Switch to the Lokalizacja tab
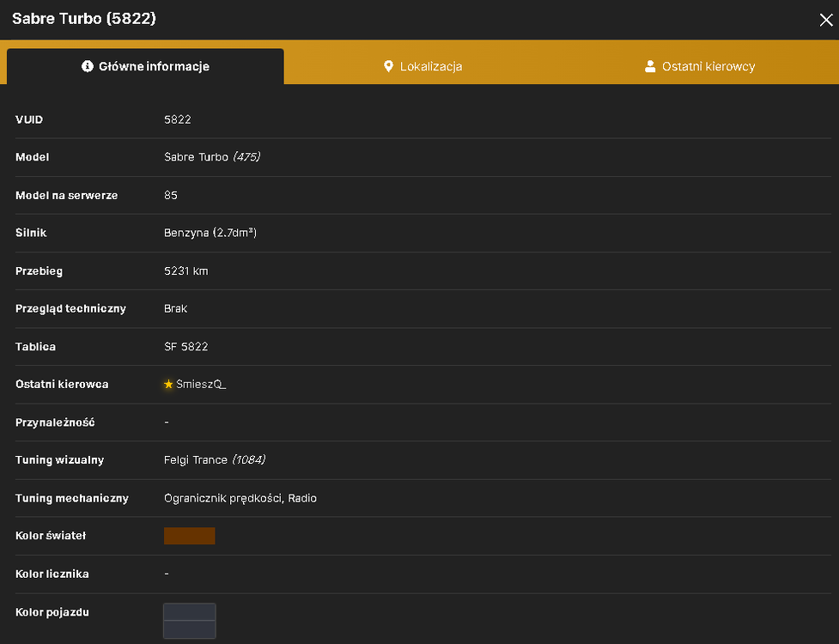839x644 pixels. (423, 66)
